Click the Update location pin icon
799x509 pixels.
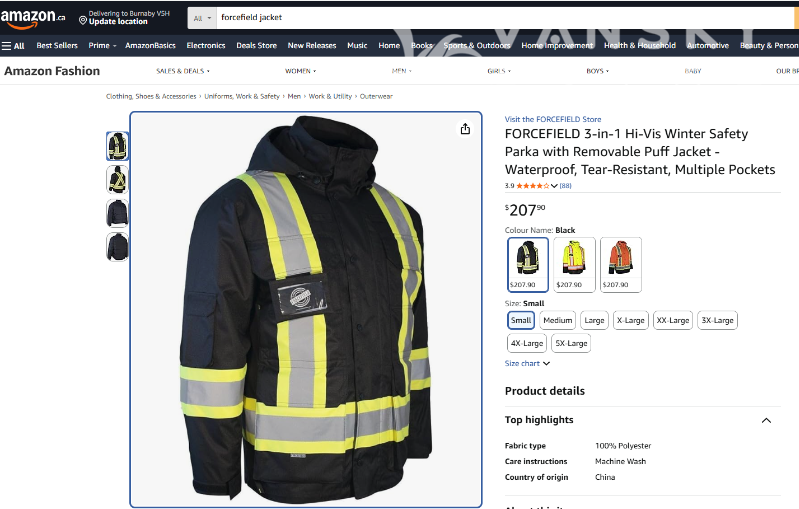click(x=82, y=19)
